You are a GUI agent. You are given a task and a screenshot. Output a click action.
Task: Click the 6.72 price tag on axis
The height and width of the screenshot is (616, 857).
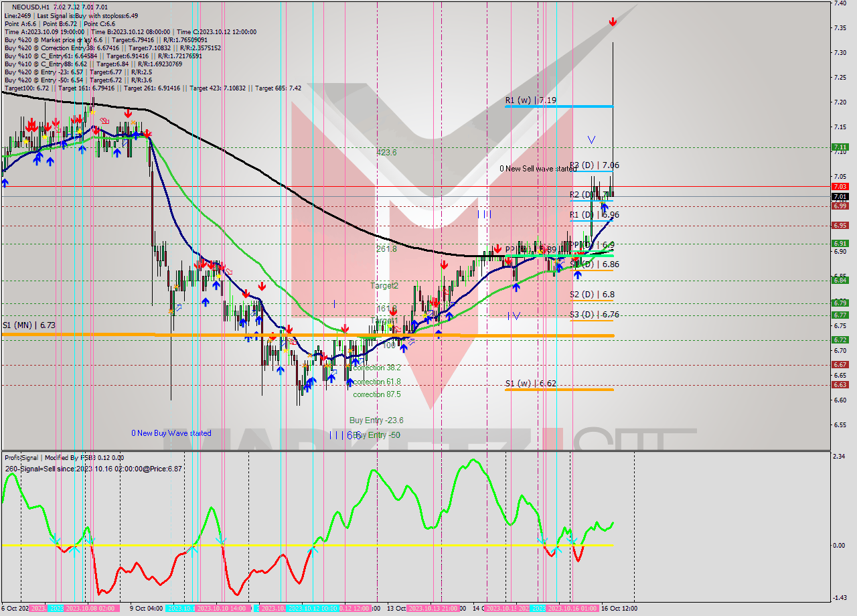tap(840, 339)
